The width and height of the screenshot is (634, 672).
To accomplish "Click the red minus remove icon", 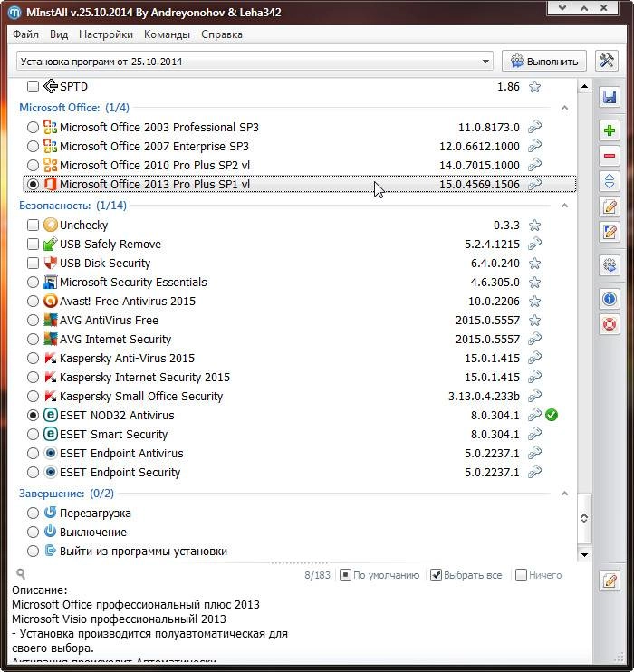I will [610, 156].
